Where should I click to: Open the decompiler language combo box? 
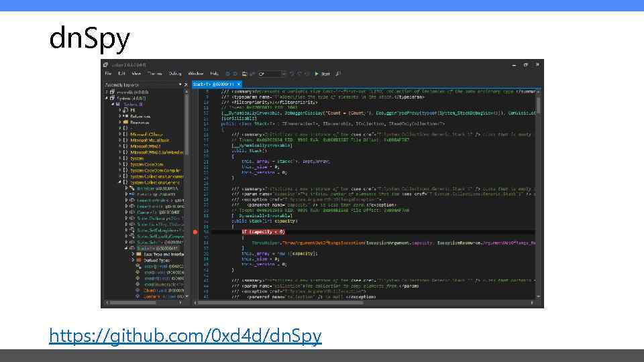click(x=272, y=74)
